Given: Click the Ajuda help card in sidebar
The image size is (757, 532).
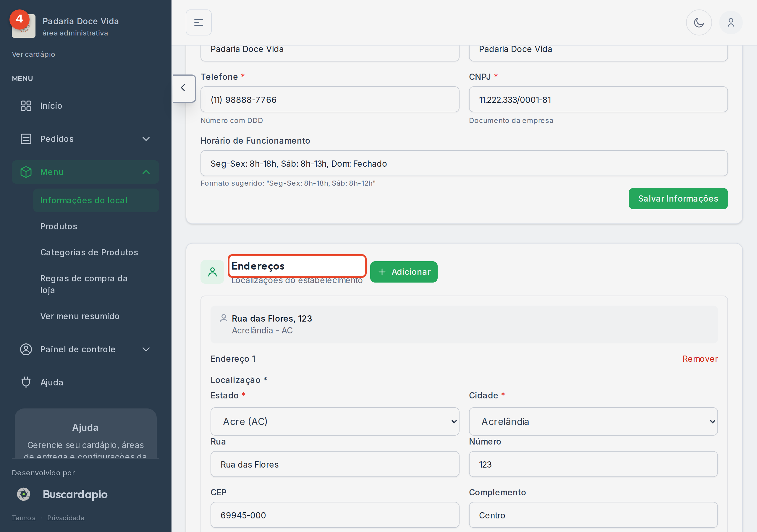Looking at the screenshot, I should point(85,434).
